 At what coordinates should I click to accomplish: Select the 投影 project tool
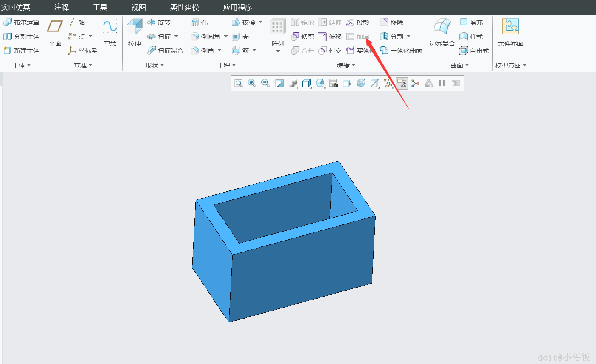coord(357,22)
